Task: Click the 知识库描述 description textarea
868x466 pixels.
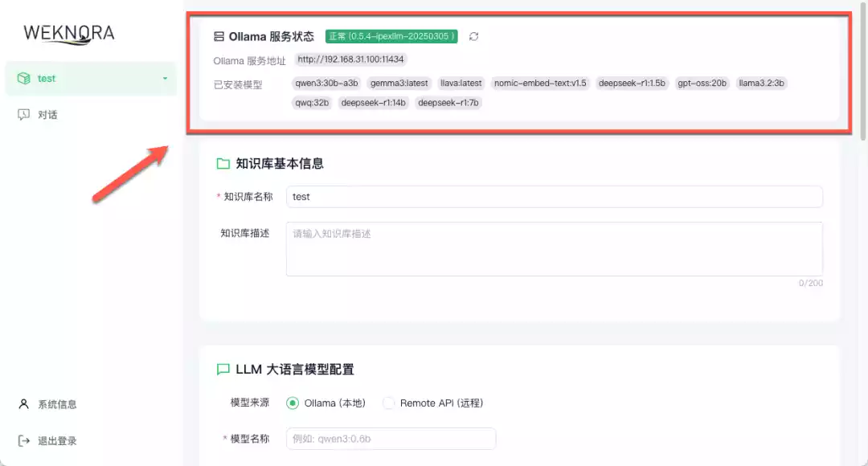Action: tap(555, 248)
